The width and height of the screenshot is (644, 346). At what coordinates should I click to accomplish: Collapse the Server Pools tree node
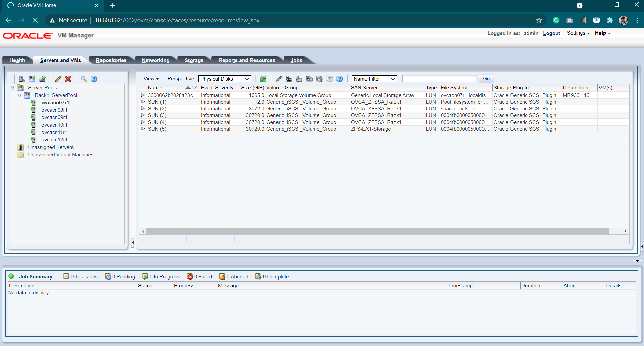point(13,88)
